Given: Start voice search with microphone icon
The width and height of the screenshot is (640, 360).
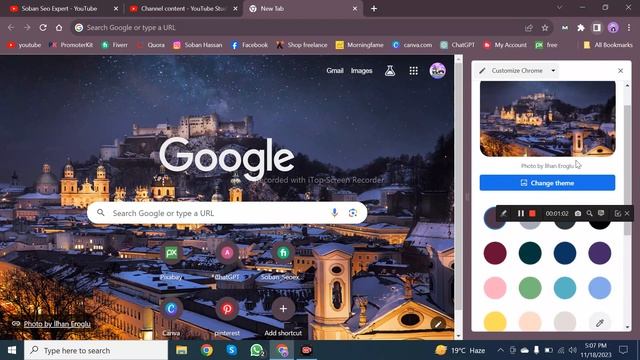Looking at the screenshot, I should pos(334,213).
